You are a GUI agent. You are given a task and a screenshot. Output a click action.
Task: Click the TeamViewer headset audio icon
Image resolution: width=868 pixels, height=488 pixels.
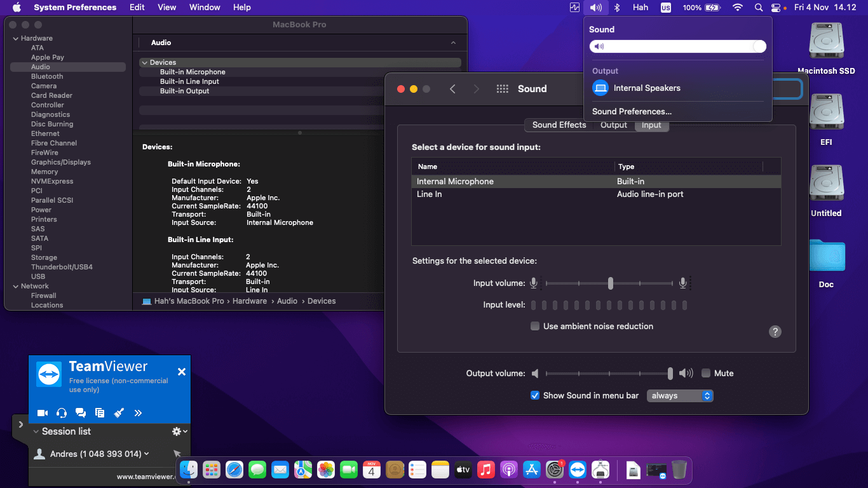[x=62, y=413]
